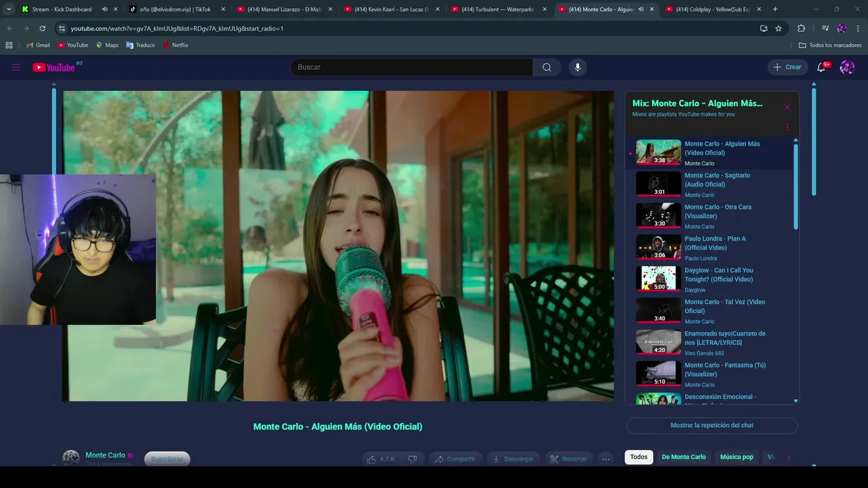Bookmark this page with star icon
Viewport: 868px width, 488px height.
point(778,28)
